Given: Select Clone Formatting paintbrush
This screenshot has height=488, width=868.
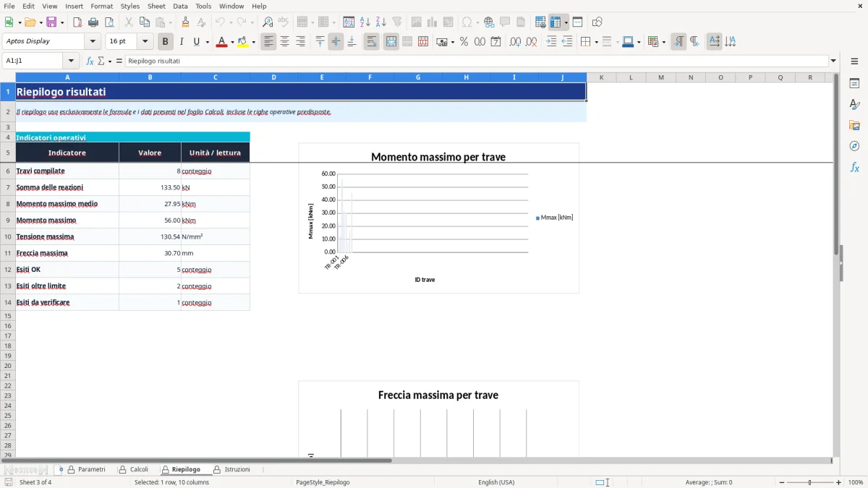Looking at the screenshot, I should pyautogui.click(x=186, y=22).
